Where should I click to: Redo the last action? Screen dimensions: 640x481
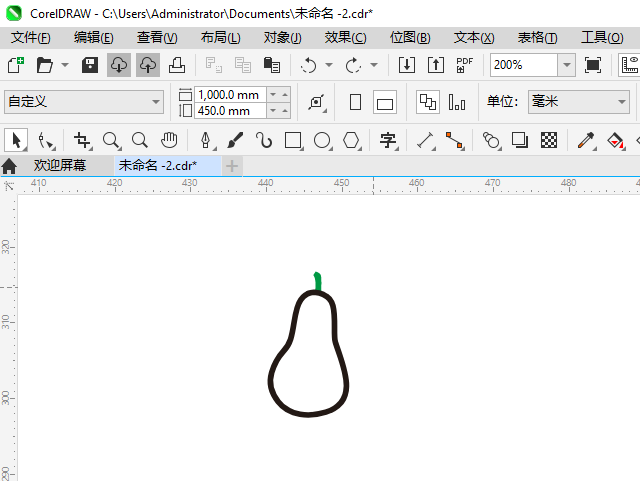pyautogui.click(x=353, y=65)
